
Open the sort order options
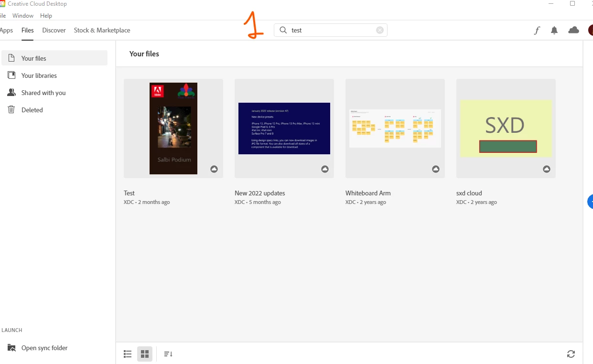tap(168, 354)
